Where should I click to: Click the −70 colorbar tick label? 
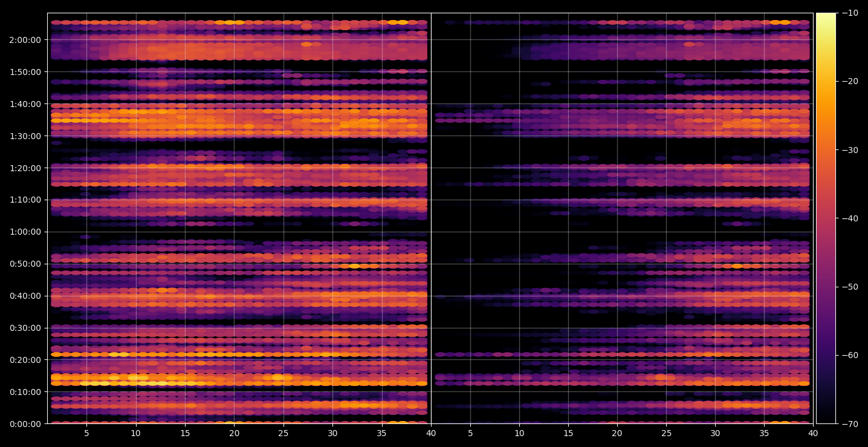pos(850,423)
